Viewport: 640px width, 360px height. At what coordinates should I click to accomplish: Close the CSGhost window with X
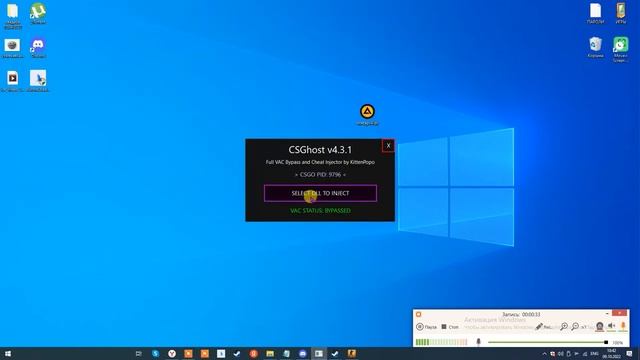(388, 146)
